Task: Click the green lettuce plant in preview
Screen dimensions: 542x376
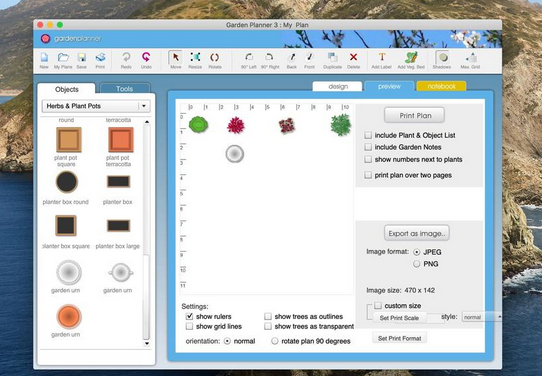Action: pyautogui.click(x=198, y=124)
